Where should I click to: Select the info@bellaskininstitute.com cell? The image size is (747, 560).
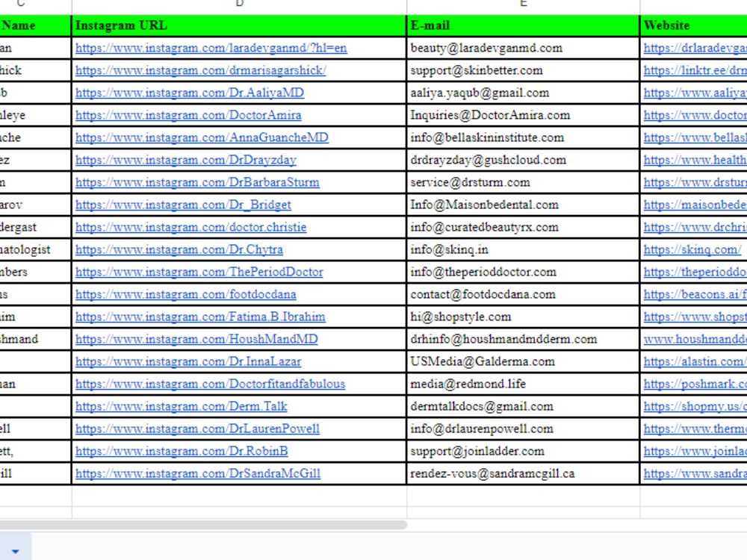[523, 137]
